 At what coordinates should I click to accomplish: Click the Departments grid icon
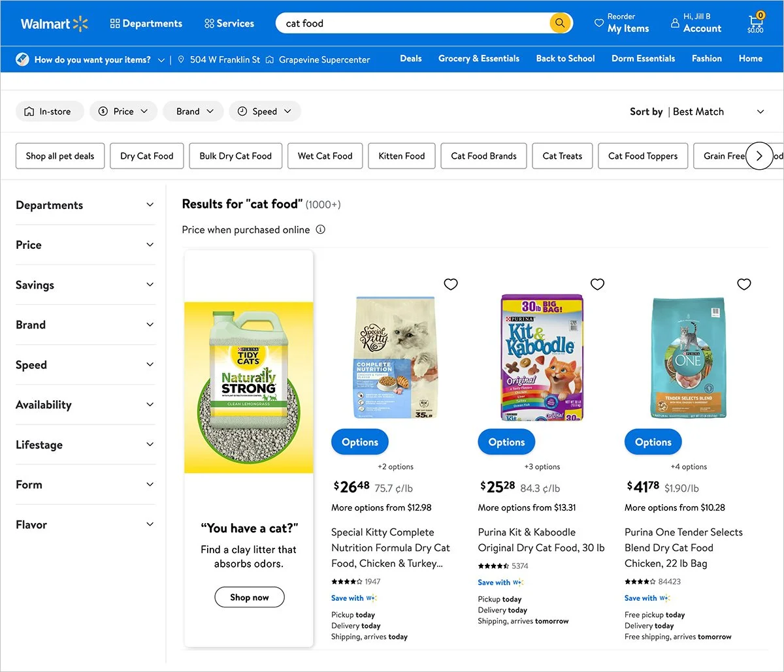pyautogui.click(x=115, y=24)
